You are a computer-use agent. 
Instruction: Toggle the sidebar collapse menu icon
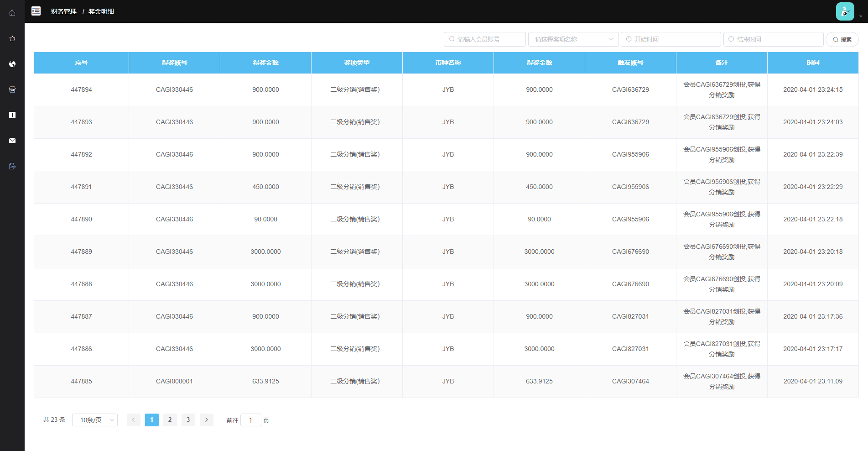tap(36, 11)
